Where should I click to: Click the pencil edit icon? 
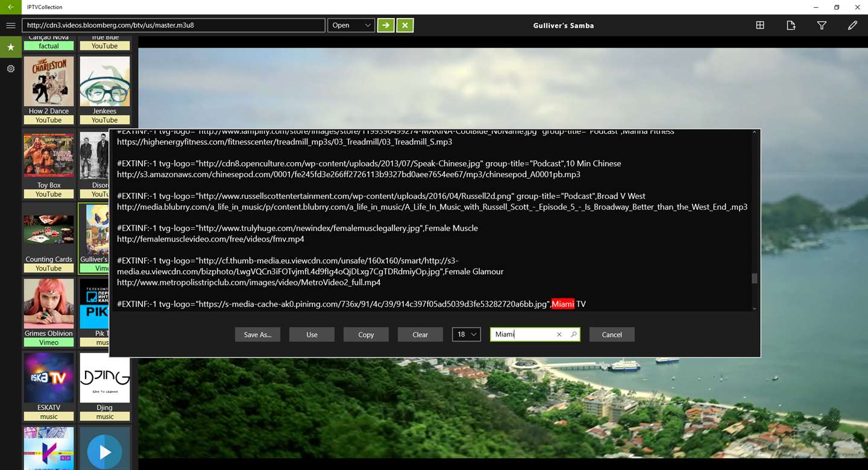pos(852,25)
